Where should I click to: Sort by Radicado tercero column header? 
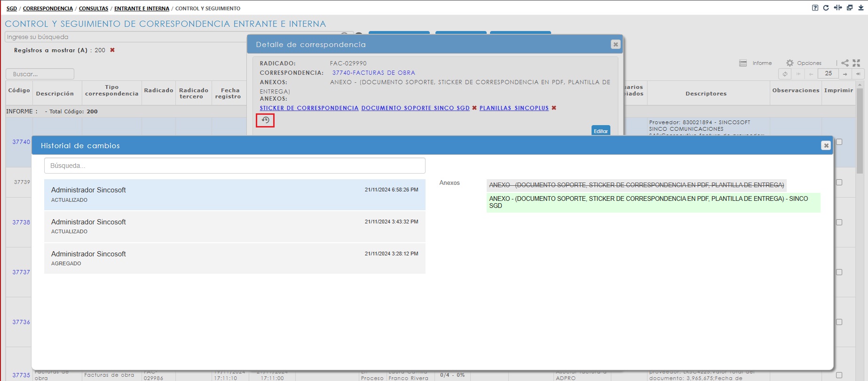[x=194, y=93]
